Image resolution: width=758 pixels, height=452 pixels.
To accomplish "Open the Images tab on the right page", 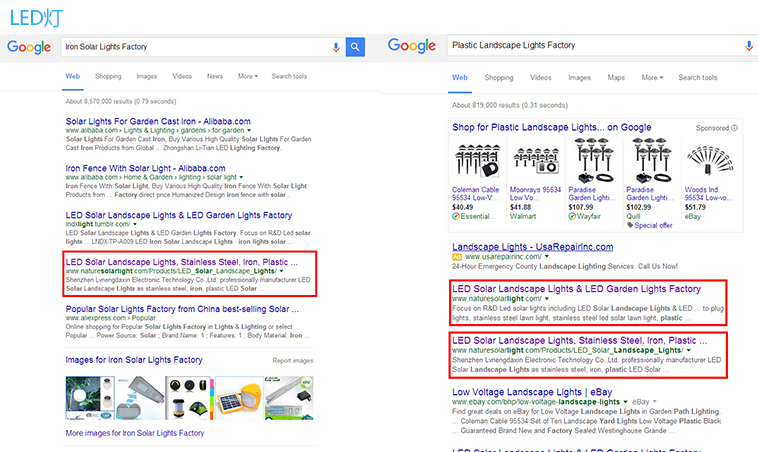I will pyautogui.click(x=579, y=77).
